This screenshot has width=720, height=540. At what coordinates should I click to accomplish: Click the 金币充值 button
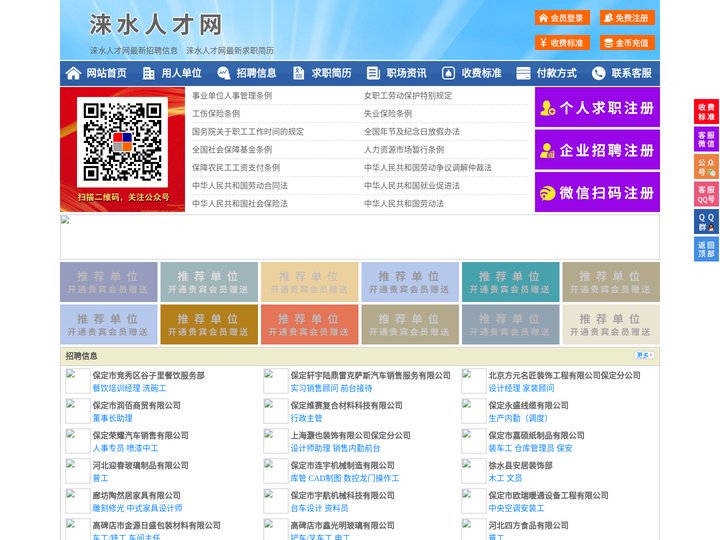pyautogui.click(x=627, y=43)
